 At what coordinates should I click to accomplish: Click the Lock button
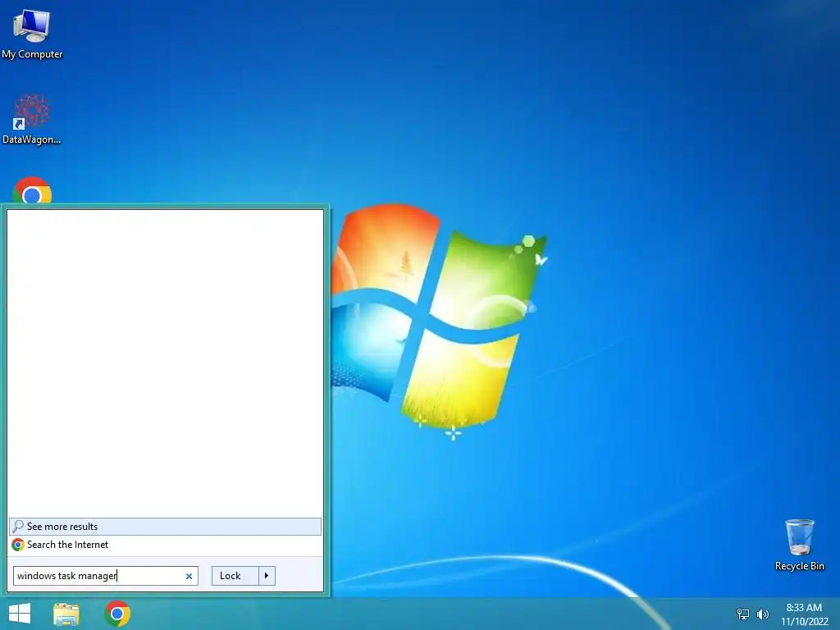(235, 576)
